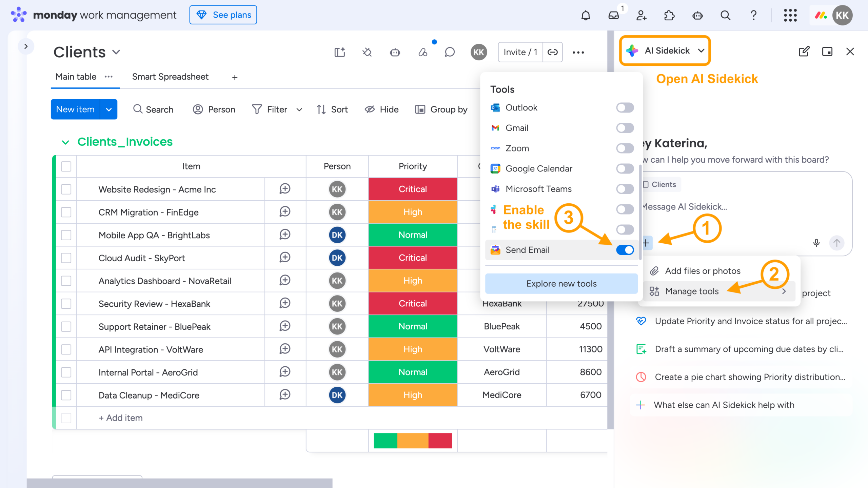Open the Clients board title dropdown
This screenshot has width=868, height=488.
click(116, 52)
